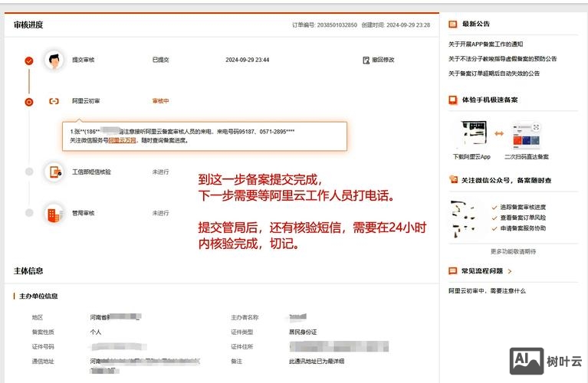
Task: Click the 未进行 status of 工信部短信核验
Action: (x=160, y=172)
